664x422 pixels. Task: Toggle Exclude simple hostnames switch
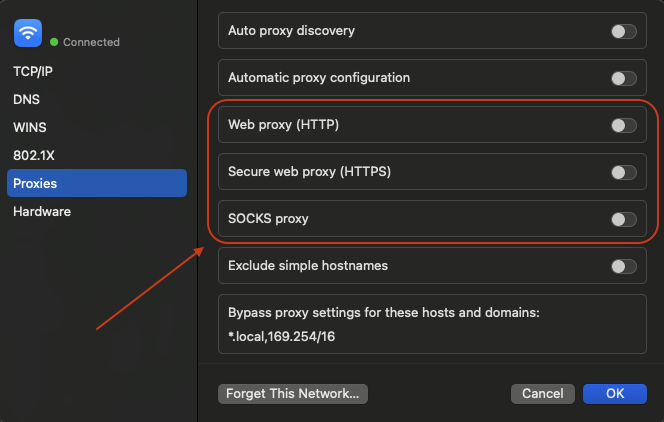(623, 266)
